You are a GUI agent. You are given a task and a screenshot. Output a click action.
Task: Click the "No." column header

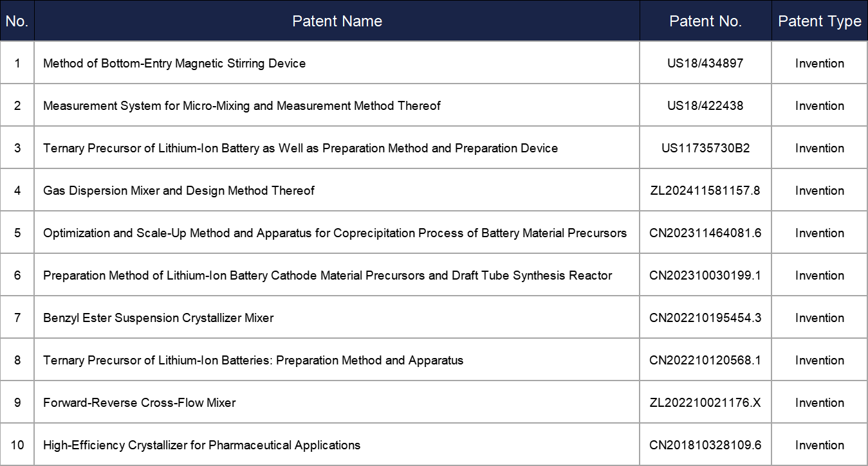17,21
